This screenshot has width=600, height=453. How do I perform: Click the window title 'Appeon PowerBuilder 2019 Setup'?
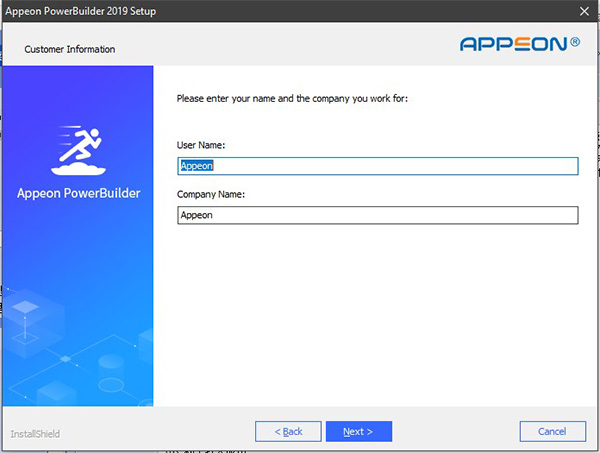click(x=80, y=11)
